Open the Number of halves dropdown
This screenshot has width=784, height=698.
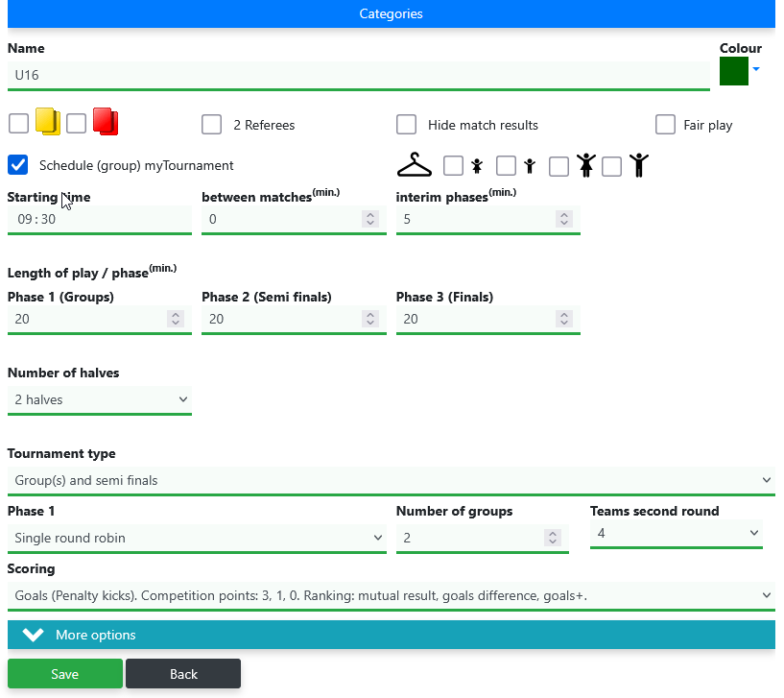click(x=99, y=400)
